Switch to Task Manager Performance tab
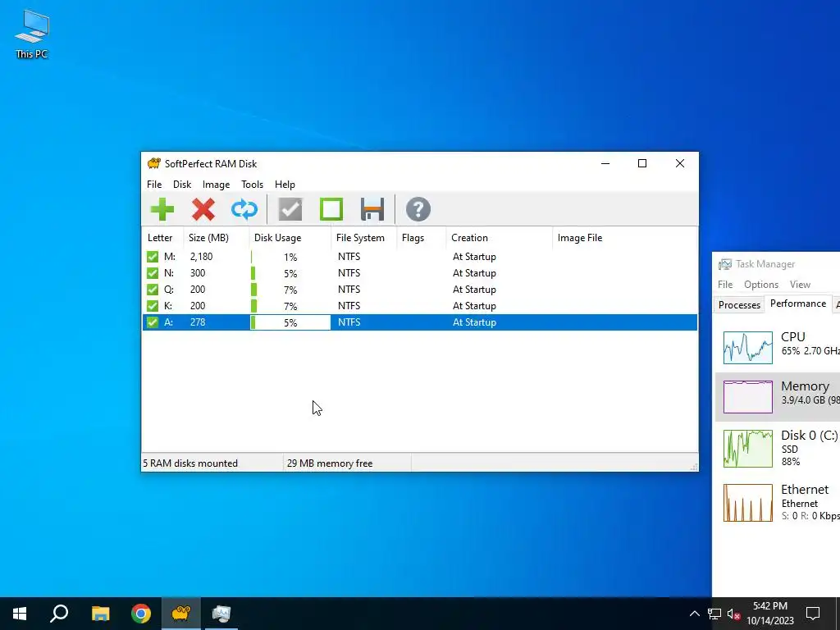Screen dimensions: 840x630 click(x=798, y=304)
